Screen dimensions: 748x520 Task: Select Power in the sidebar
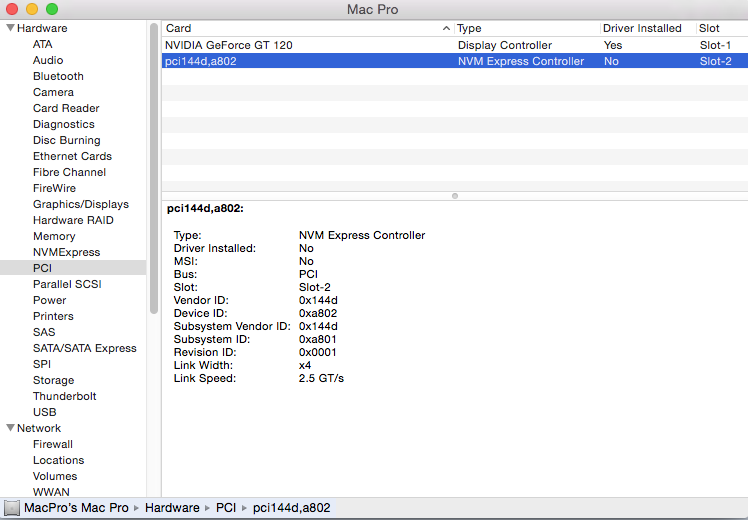point(50,300)
